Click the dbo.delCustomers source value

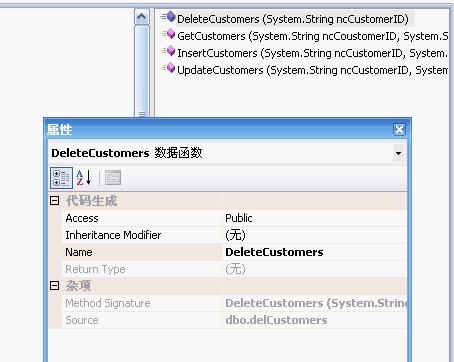click(x=276, y=320)
